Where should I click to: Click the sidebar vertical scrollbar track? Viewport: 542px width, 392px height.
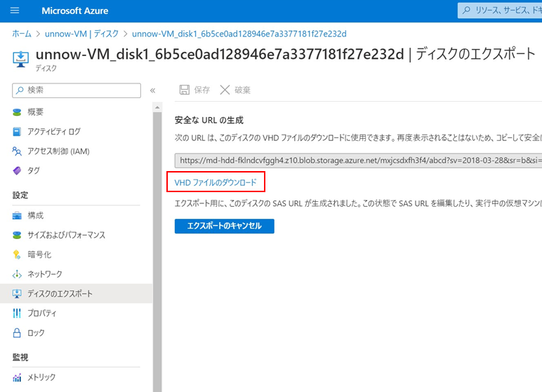[157, 252]
